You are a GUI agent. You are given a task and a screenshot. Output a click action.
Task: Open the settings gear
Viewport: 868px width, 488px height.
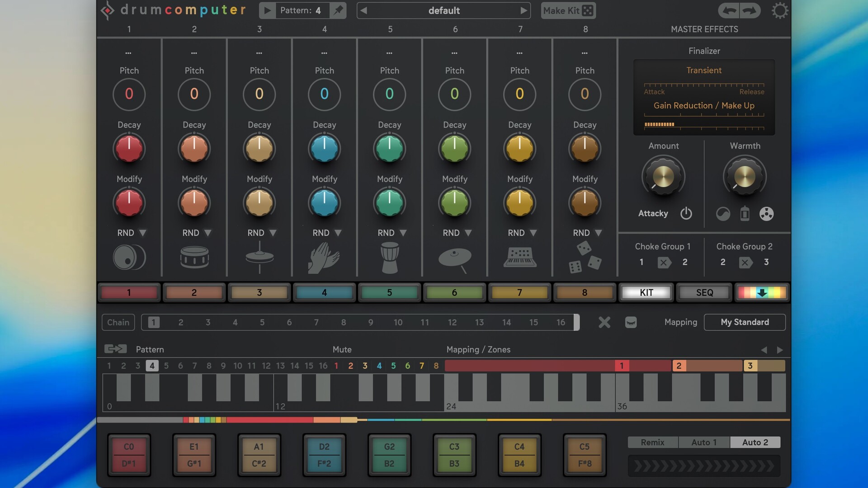tap(779, 10)
